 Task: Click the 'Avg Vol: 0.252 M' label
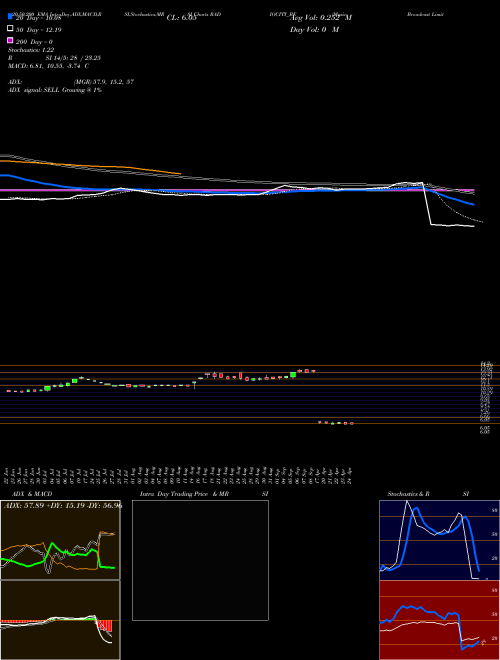click(x=321, y=18)
